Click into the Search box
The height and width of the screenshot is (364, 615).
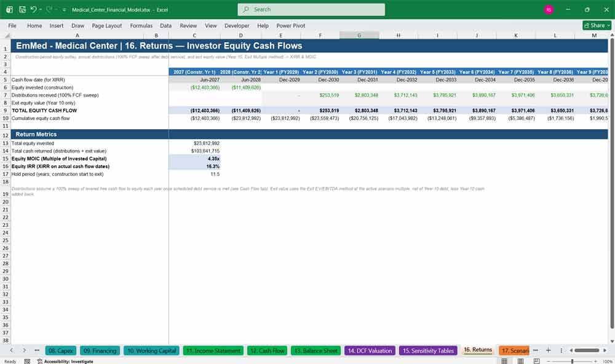tap(311, 9)
